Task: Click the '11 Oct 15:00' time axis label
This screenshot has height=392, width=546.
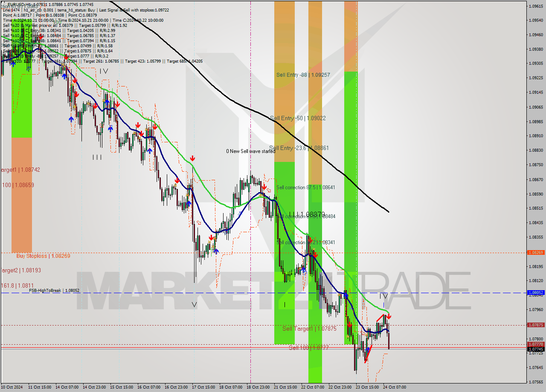Action: [40, 387]
